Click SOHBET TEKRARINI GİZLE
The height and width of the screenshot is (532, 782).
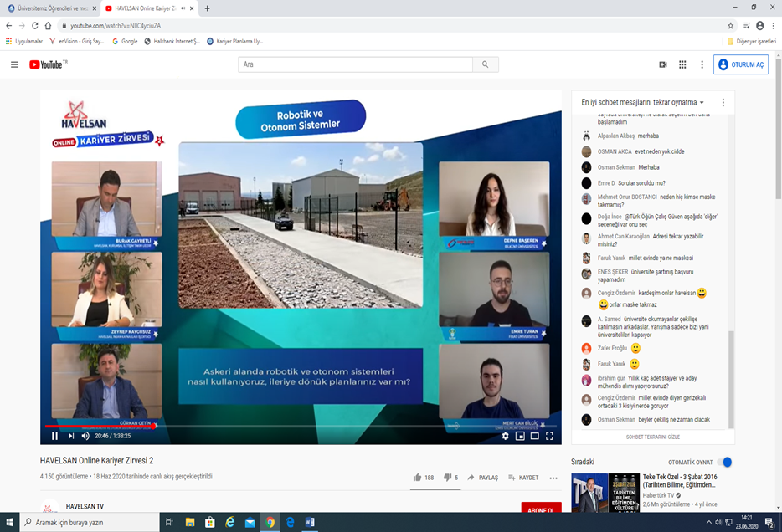point(653,437)
